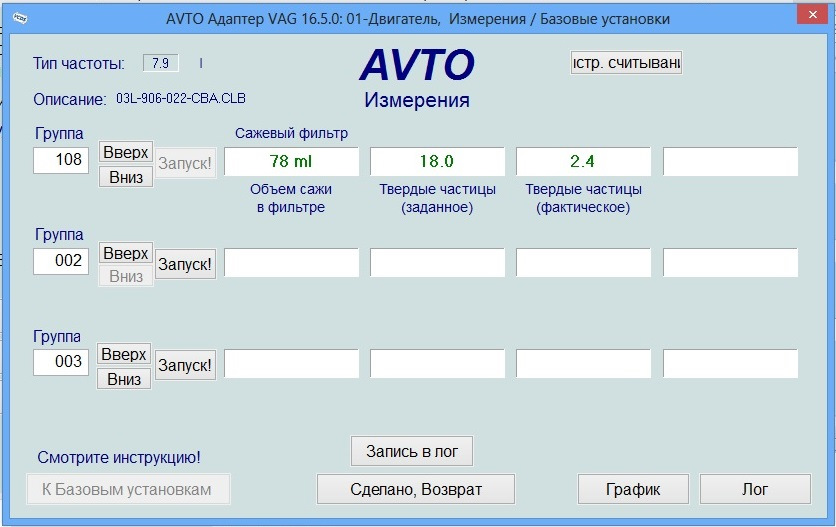Click the 78 ml soot volume value
836x527 pixels.
(x=291, y=162)
